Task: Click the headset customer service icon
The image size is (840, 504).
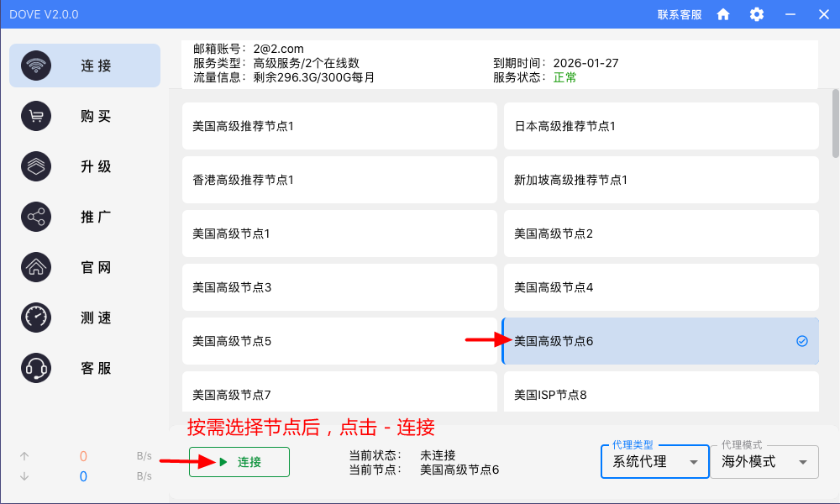Action: pos(36,368)
